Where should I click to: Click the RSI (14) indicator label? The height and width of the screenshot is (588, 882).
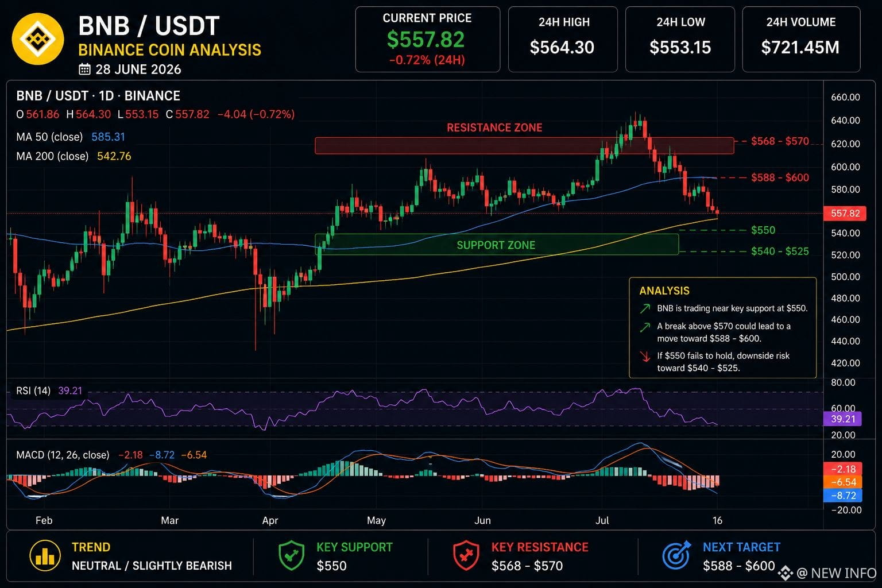point(33,391)
